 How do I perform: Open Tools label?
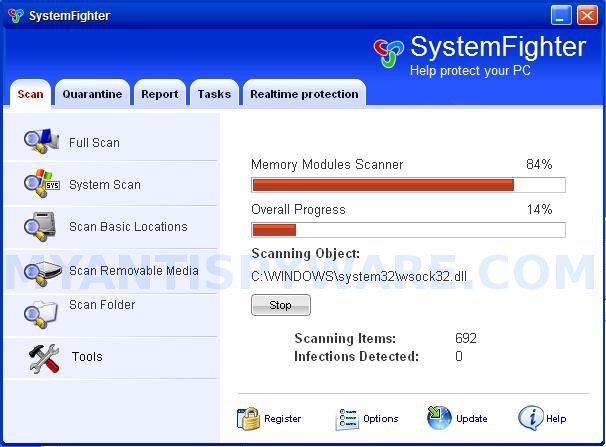coord(87,356)
